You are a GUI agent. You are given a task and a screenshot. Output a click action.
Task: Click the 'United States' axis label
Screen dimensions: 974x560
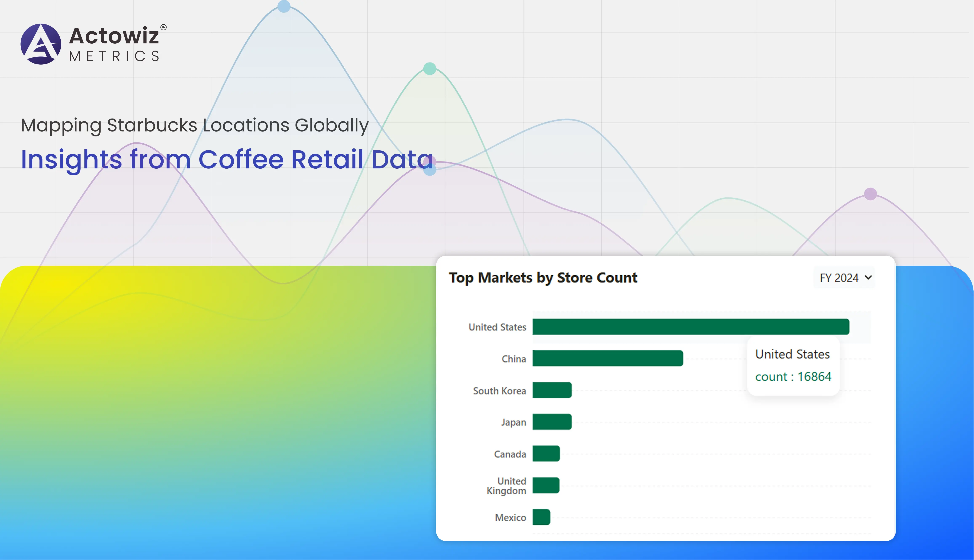pyautogui.click(x=498, y=327)
